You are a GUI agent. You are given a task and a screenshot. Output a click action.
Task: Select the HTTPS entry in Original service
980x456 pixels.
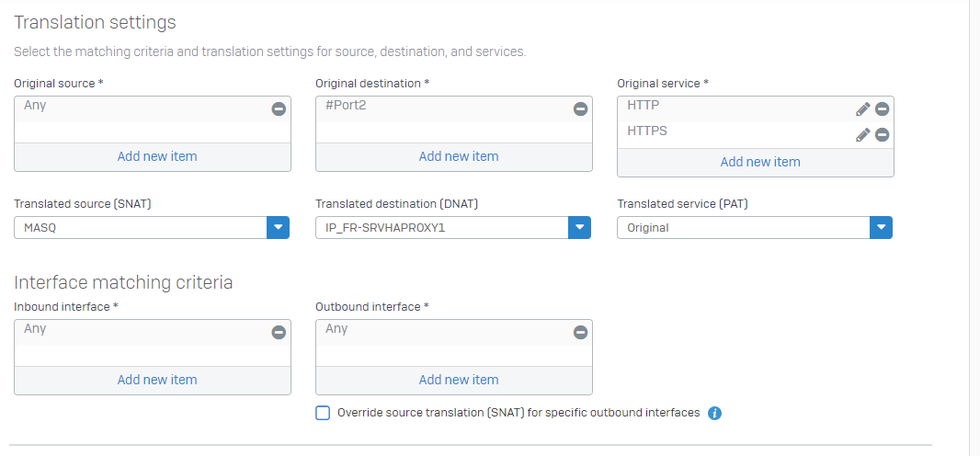[646, 131]
